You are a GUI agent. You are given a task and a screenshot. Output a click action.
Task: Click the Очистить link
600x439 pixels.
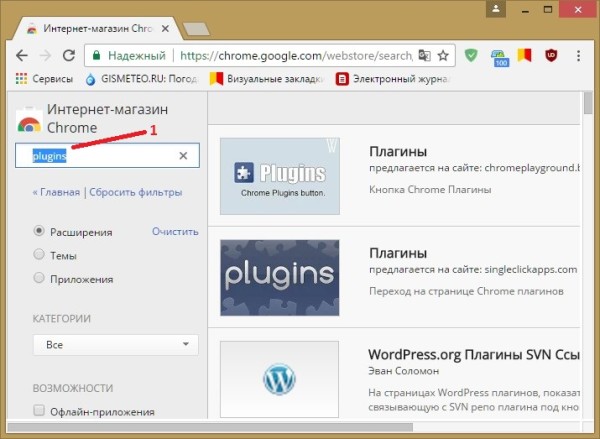pyautogui.click(x=175, y=232)
